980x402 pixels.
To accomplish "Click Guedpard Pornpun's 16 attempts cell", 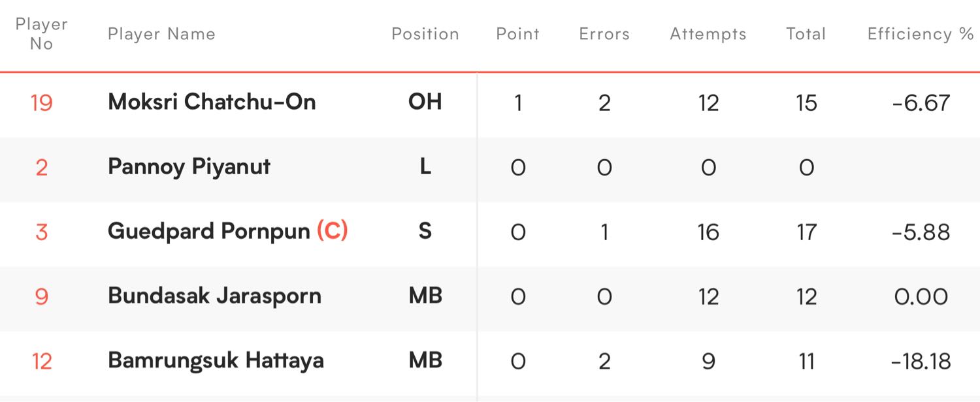I will (x=708, y=232).
